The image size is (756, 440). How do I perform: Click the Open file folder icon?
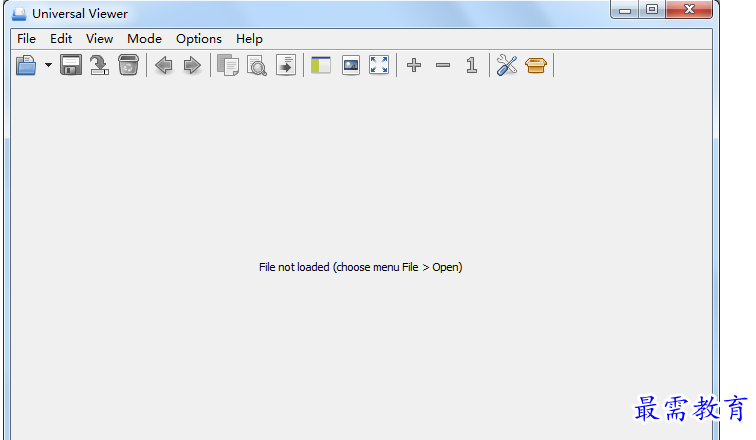pos(26,65)
